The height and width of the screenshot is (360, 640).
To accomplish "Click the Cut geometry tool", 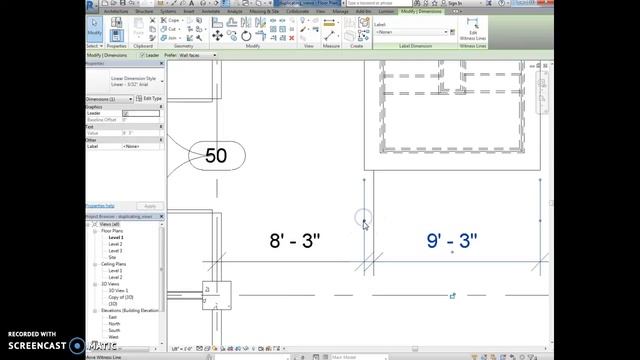I will [168, 29].
